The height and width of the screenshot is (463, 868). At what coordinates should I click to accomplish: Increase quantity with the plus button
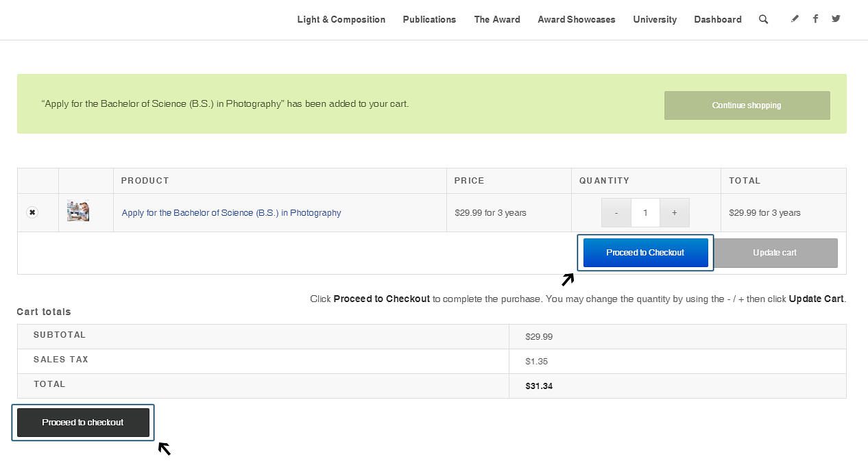[675, 212]
